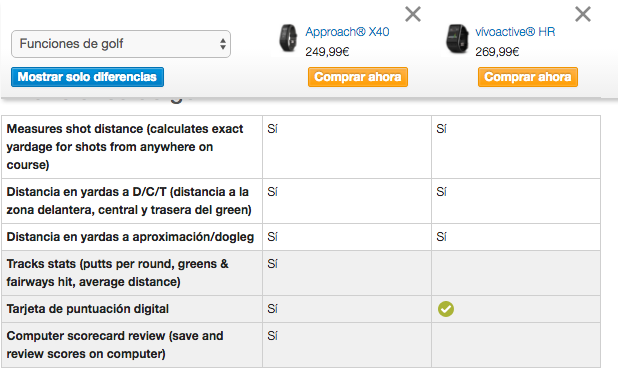Screen dimensions: 618x375
Task: Open the Approach® X40 product link
Action: 347,32
